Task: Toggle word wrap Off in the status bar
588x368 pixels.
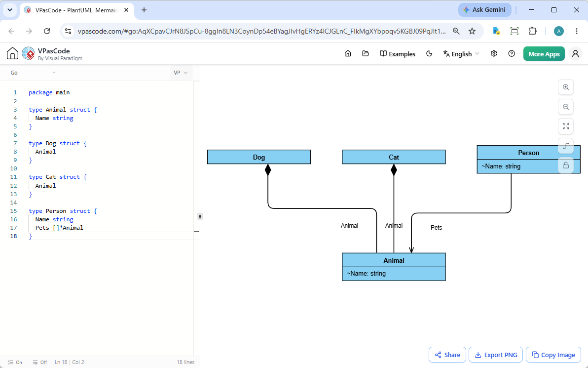Action: click(x=40, y=363)
